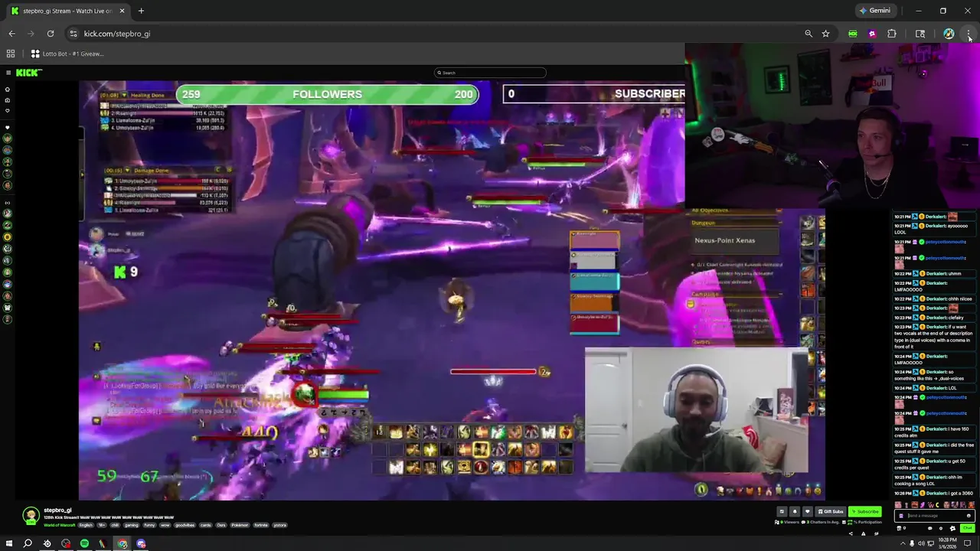This screenshot has height=551, width=980.
Task: Select the fortnite stream tag
Action: point(261,525)
